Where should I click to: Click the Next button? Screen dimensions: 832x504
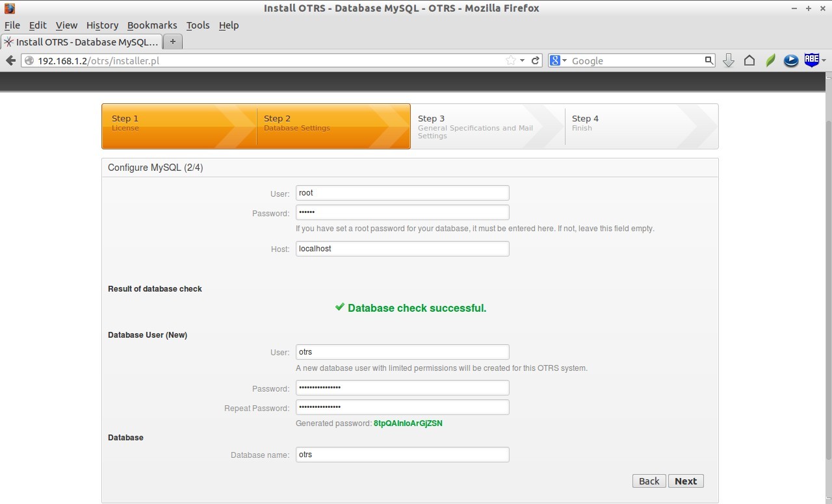point(686,481)
